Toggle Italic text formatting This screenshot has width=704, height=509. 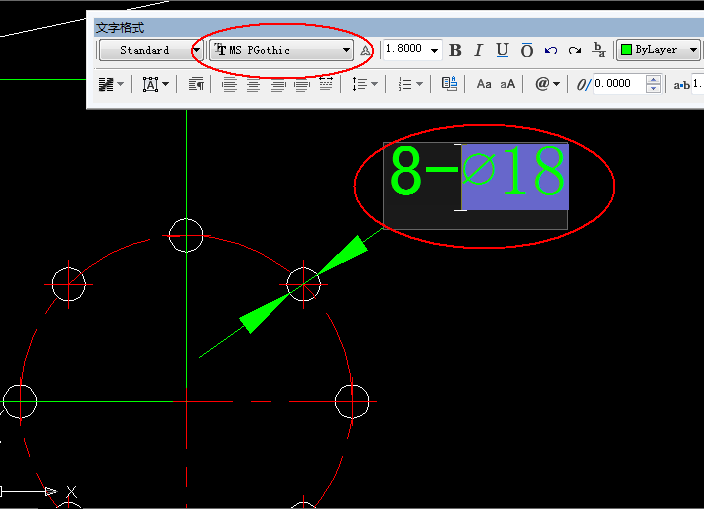click(479, 50)
